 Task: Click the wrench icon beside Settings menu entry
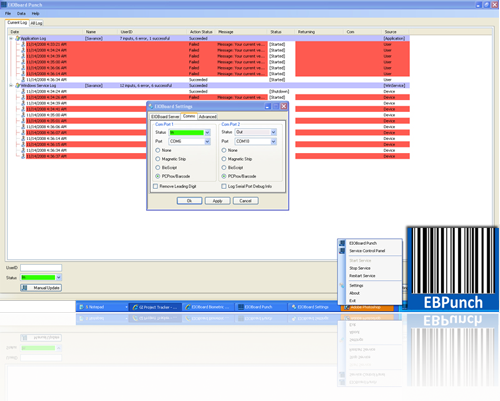[x=342, y=286]
